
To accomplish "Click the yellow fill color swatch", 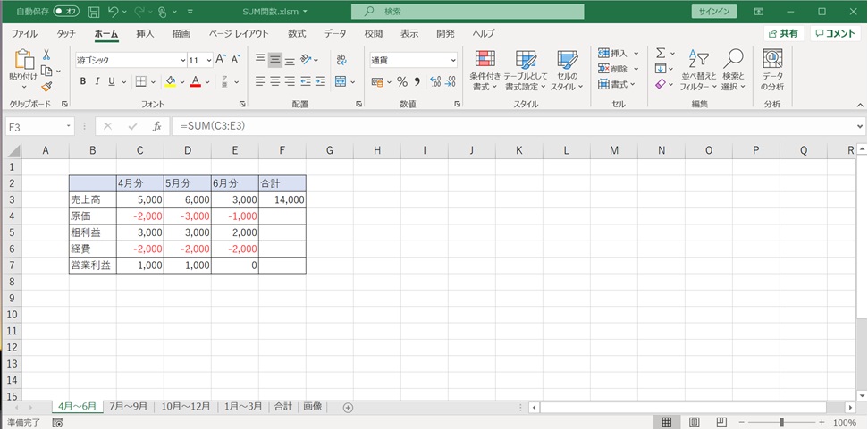I will [x=170, y=81].
